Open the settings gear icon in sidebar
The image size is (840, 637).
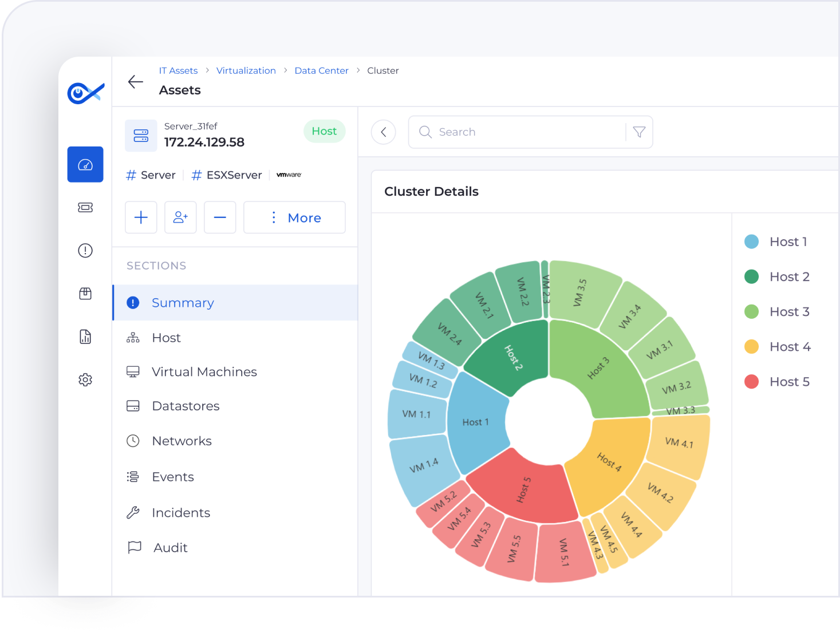85,379
